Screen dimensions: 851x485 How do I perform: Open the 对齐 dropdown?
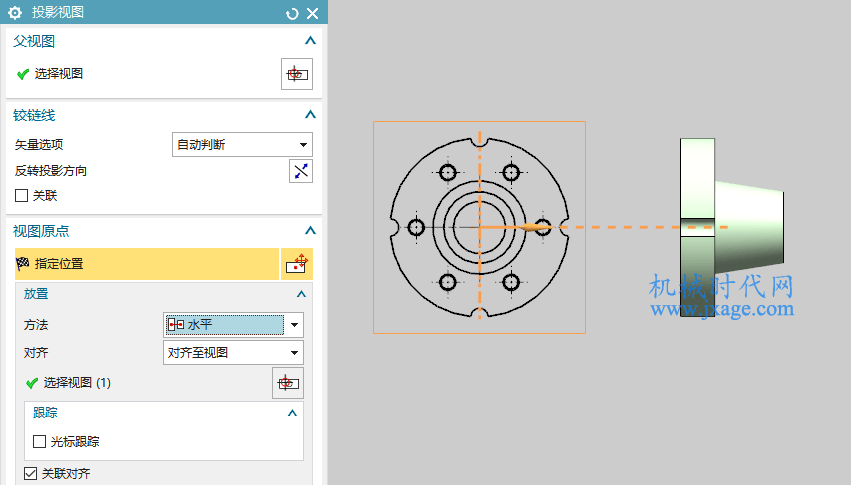(x=233, y=353)
